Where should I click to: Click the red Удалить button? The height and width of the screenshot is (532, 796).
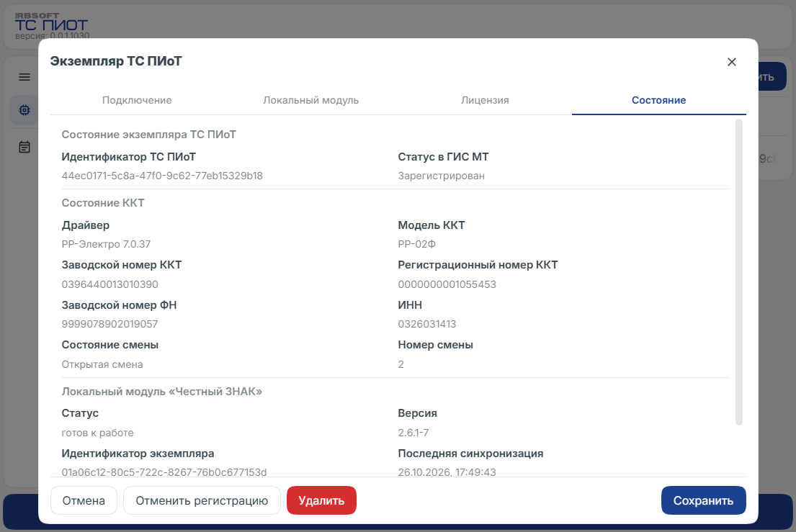[321, 500]
